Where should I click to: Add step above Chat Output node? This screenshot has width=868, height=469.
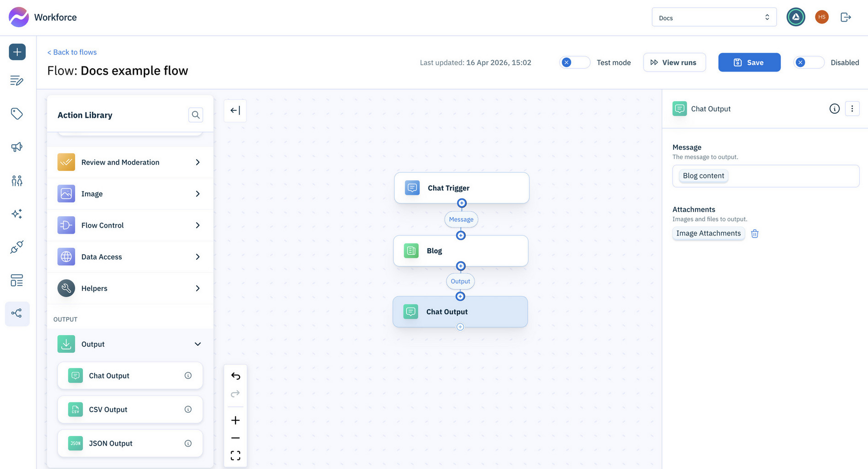(460, 297)
